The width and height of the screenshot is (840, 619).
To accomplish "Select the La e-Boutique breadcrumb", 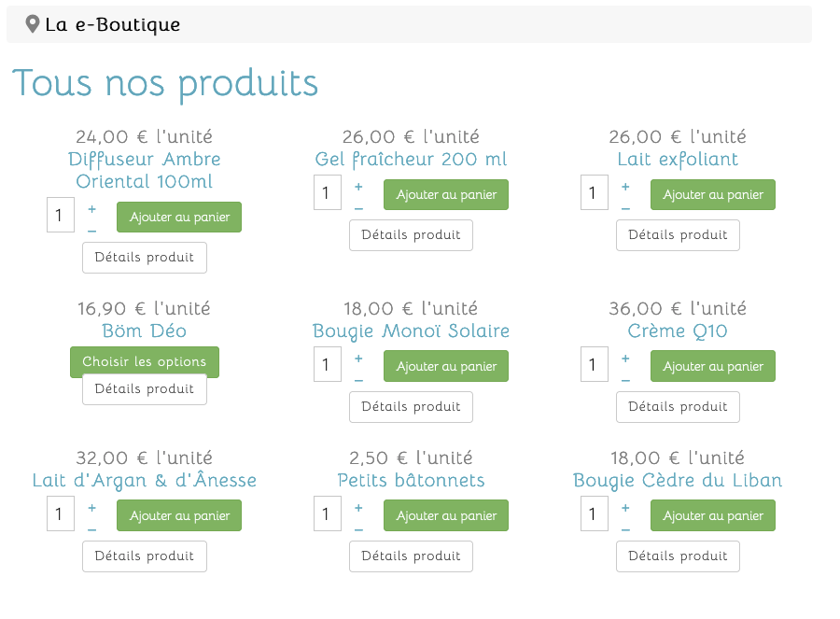I will pos(112,24).
